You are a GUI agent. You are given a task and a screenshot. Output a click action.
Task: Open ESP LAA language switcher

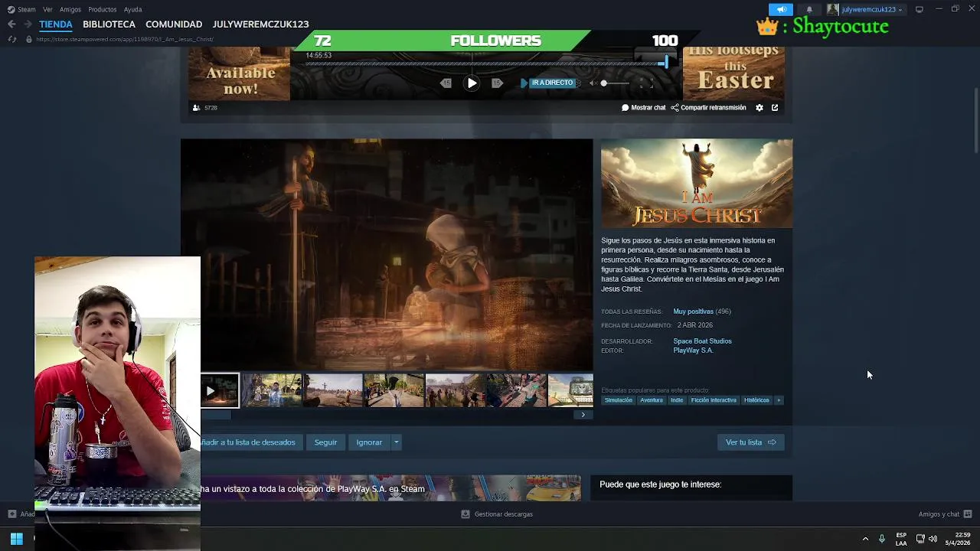point(901,539)
